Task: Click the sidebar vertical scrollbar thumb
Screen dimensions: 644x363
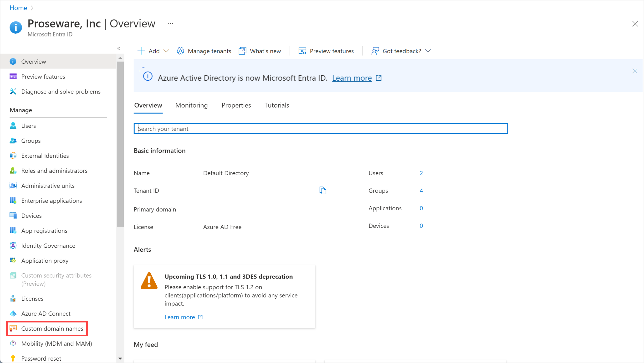Action: click(x=120, y=144)
